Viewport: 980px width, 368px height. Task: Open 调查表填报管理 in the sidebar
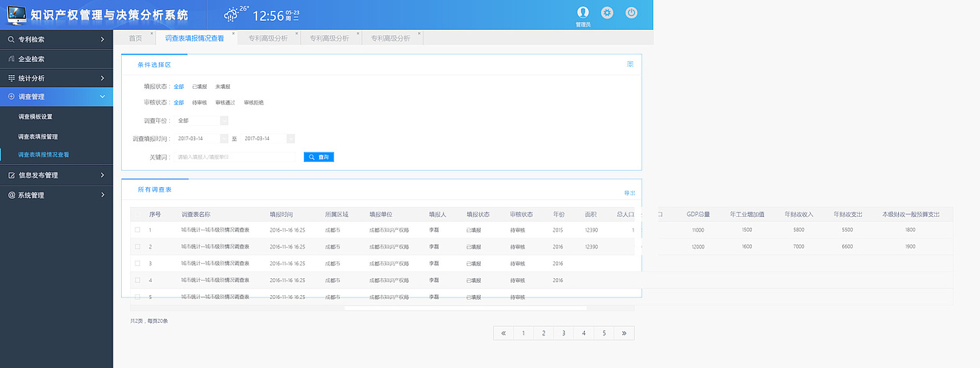tap(38, 136)
